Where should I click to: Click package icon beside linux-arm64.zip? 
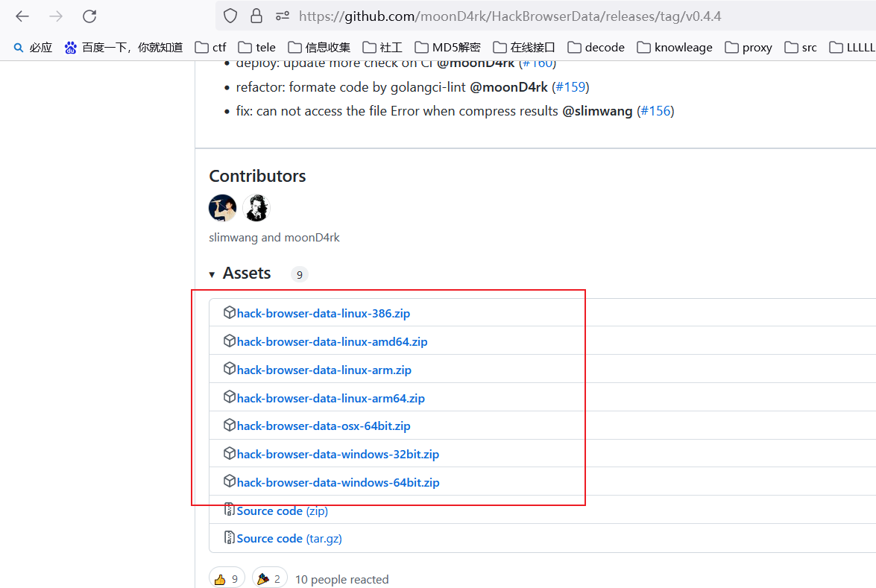229,397
